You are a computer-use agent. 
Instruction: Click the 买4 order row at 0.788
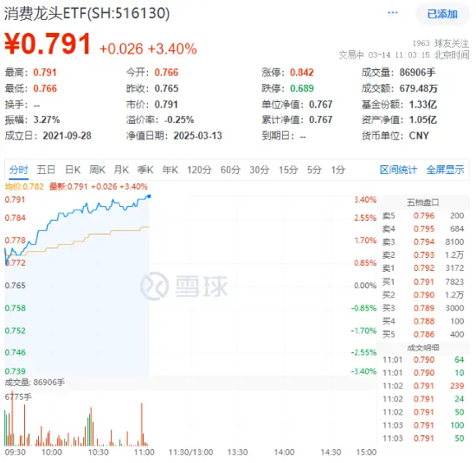pos(423,321)
